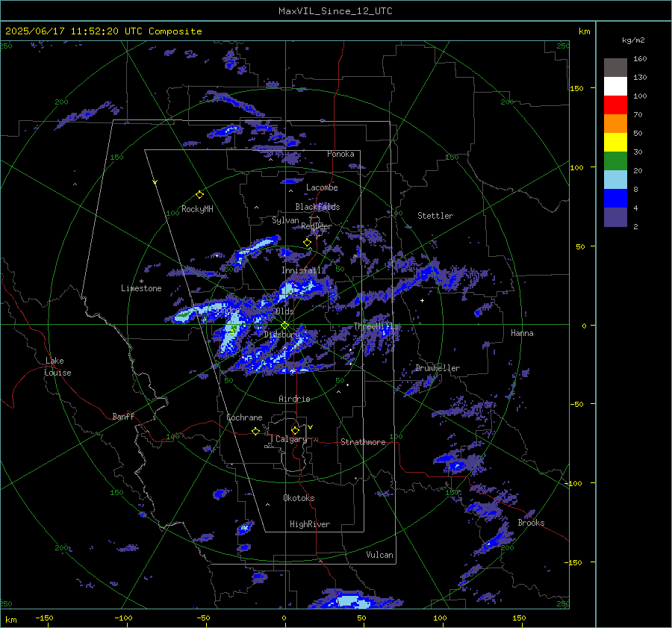This screenshot has width=672, height=628.
Task: Click the RedDeer city label
Action: tap(317, 226)
